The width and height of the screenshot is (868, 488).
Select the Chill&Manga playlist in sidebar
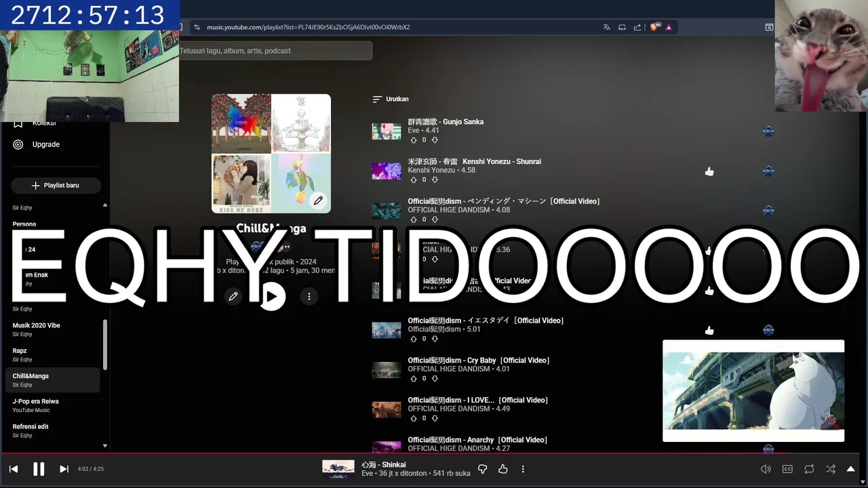52,380
